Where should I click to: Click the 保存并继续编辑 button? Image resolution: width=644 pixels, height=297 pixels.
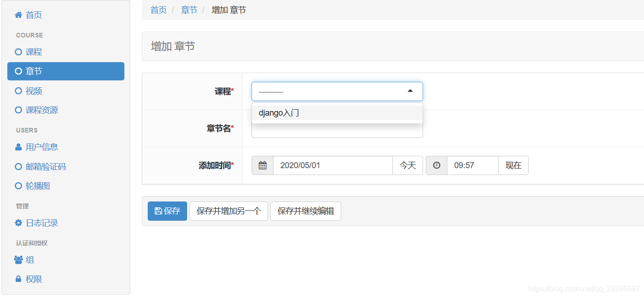(x=306, y=211)
